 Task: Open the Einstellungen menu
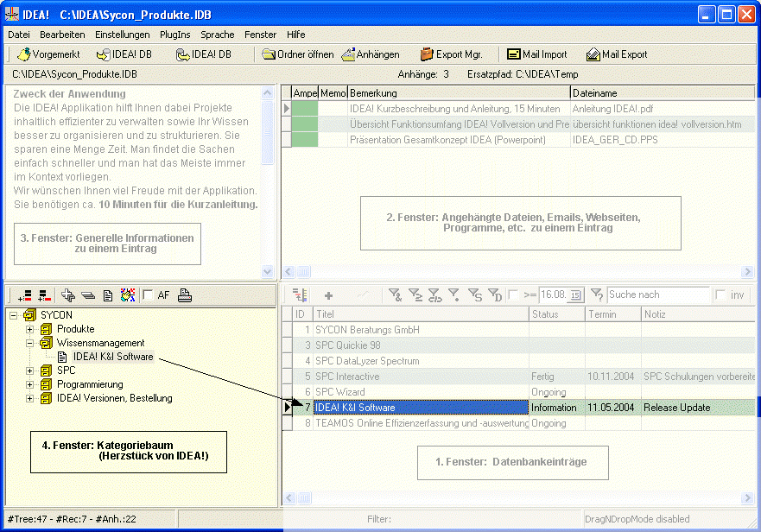(123, 35)
